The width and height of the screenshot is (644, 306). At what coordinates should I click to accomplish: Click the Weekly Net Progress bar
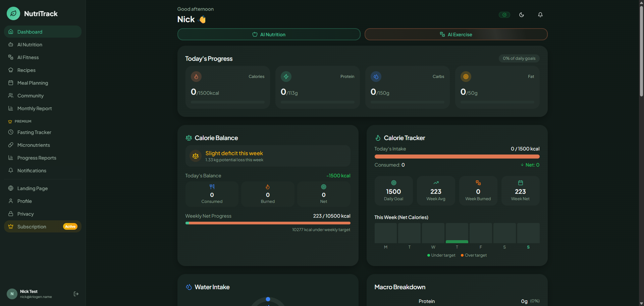(x=268, y=223)
